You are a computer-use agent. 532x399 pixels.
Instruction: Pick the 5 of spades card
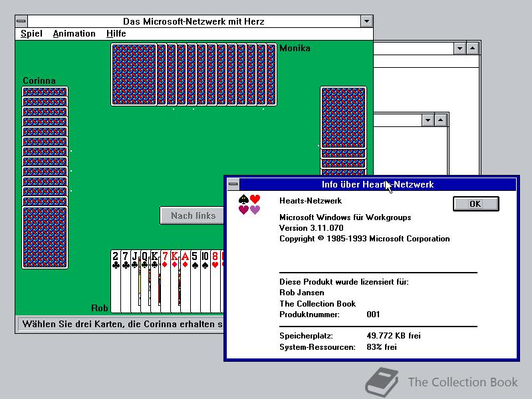coord(195,281)
